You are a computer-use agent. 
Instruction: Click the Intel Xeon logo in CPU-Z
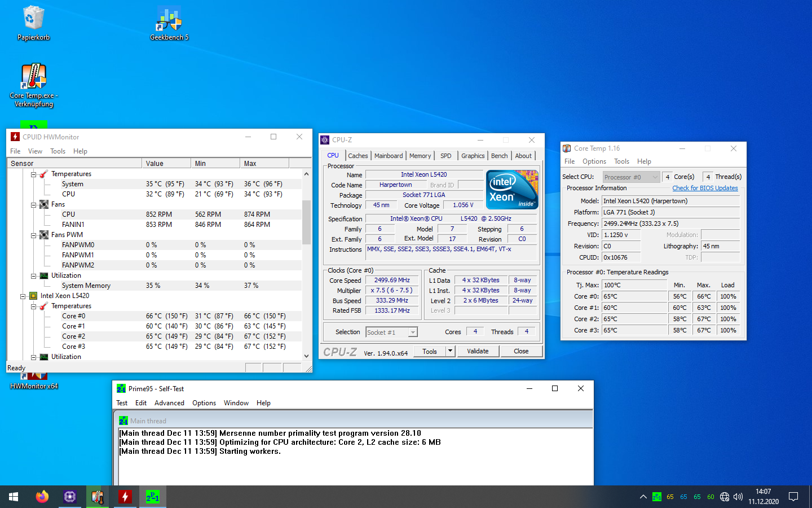click(x=511, y=190)
